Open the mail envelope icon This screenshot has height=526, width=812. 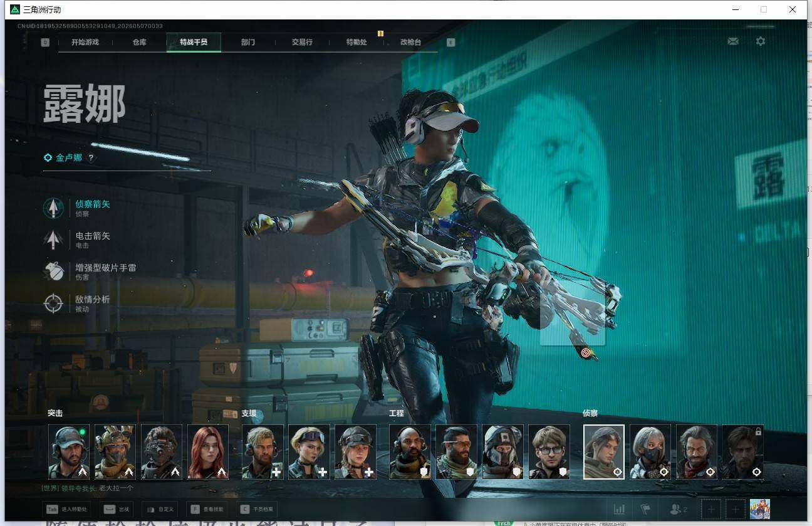point(732,41)
